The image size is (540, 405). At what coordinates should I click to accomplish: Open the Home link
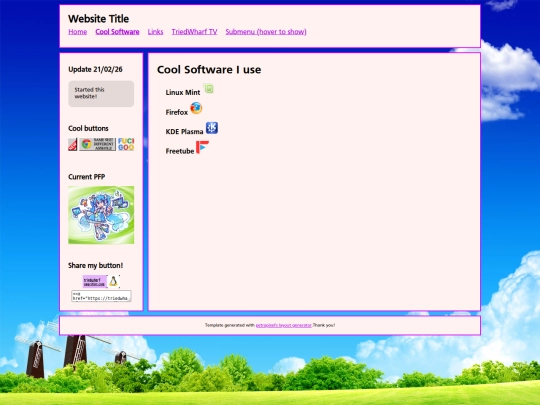coord(77,32)
